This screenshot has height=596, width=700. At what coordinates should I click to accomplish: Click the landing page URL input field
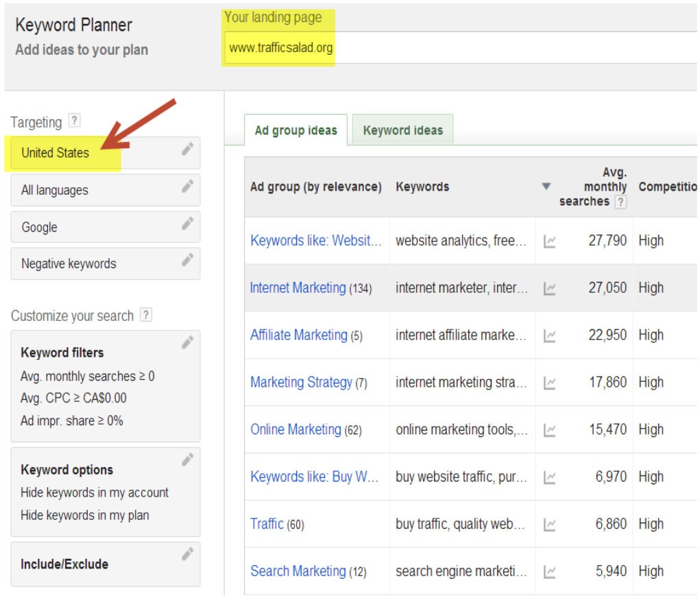(459, 48)
